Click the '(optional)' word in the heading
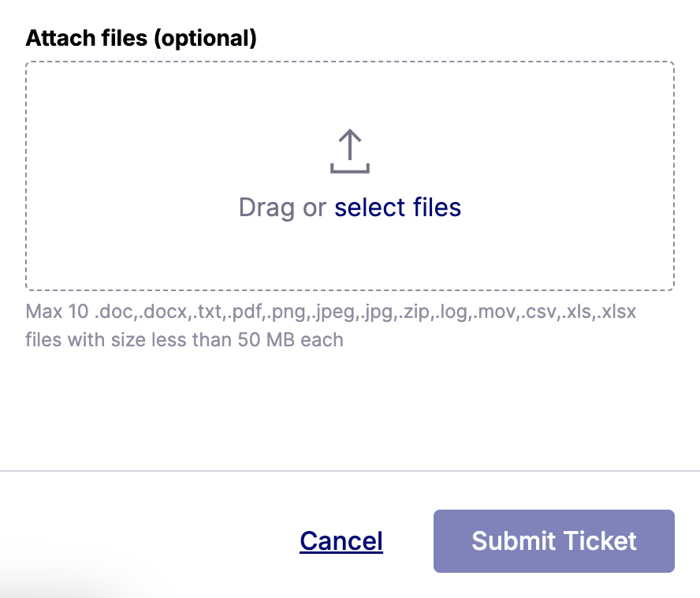 click(206, 39)
